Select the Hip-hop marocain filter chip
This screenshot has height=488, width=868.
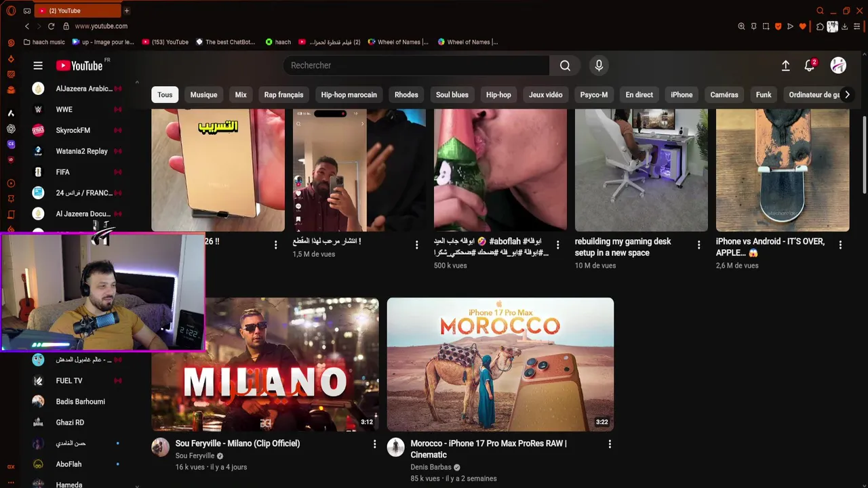click(349, 95)
